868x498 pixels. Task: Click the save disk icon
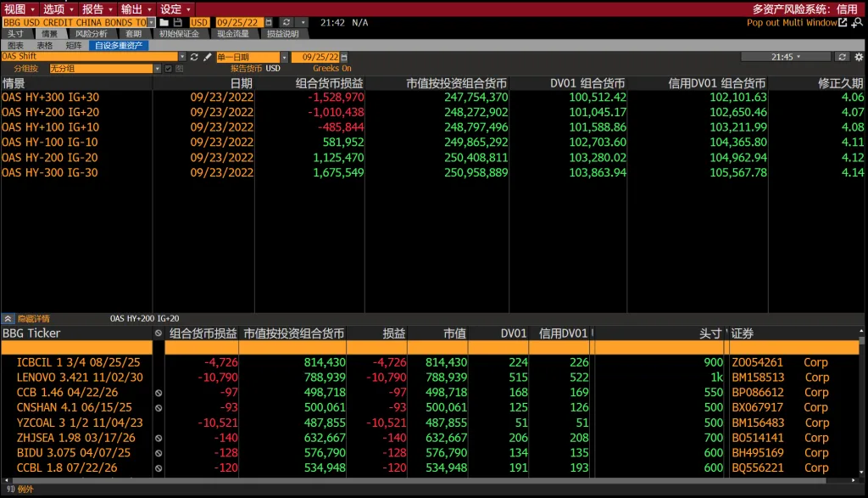point(178,23)
